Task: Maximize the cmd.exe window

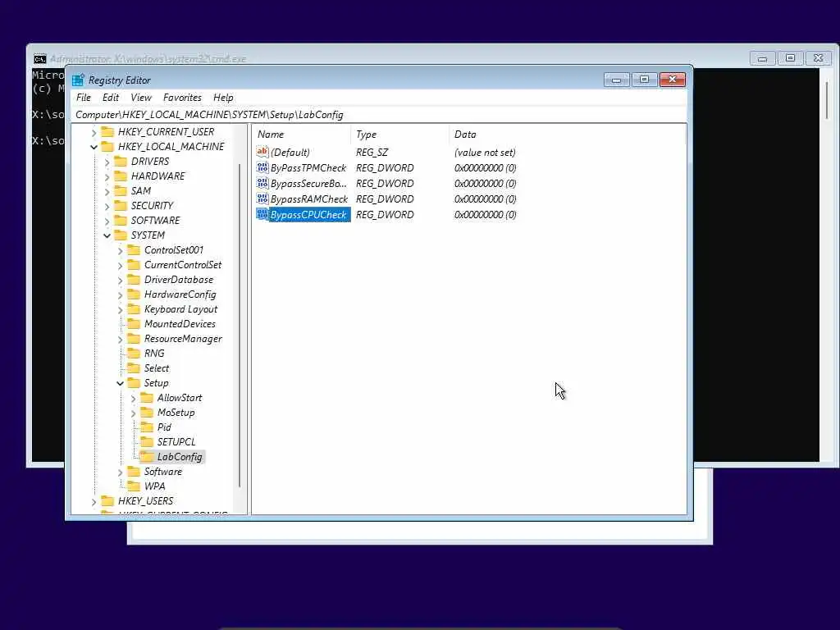Action: pyautogui.click(x=790, y=58)
